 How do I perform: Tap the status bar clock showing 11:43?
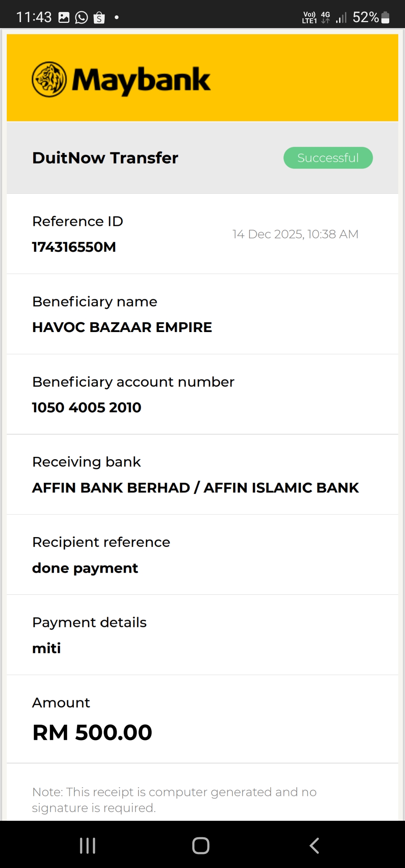[x=34, y=17]
